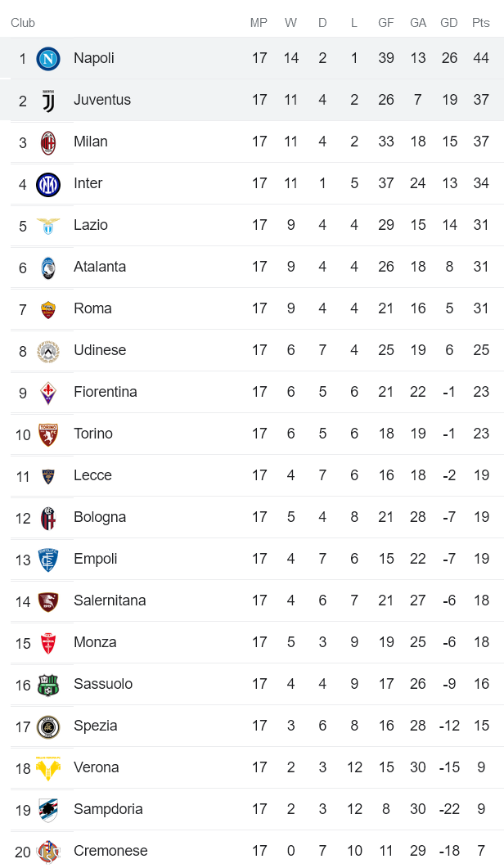Select the Roma team crest
Image resolution: width=504 pixels, height=868 pixels.
[x=48, y=309]
